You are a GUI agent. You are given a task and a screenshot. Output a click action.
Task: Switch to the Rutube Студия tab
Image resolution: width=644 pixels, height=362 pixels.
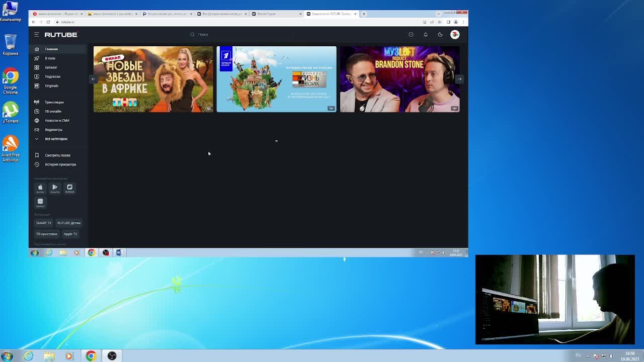[276, 14]
